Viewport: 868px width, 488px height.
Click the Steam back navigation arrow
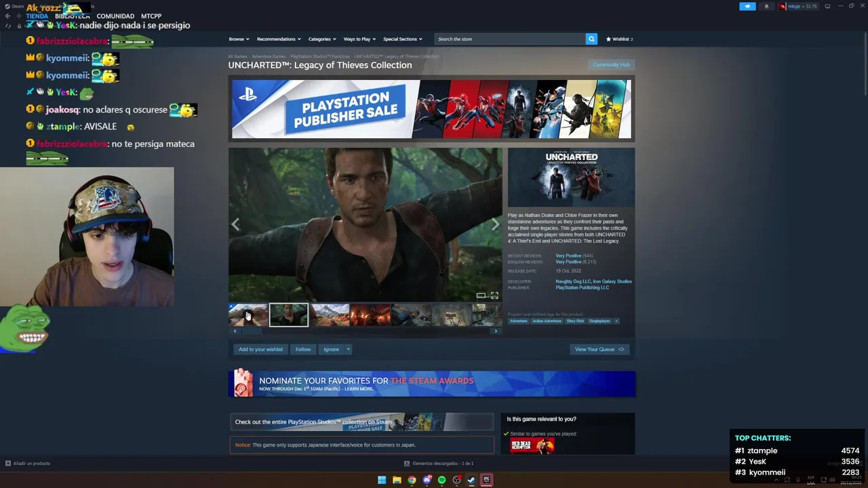coord(7,16)
